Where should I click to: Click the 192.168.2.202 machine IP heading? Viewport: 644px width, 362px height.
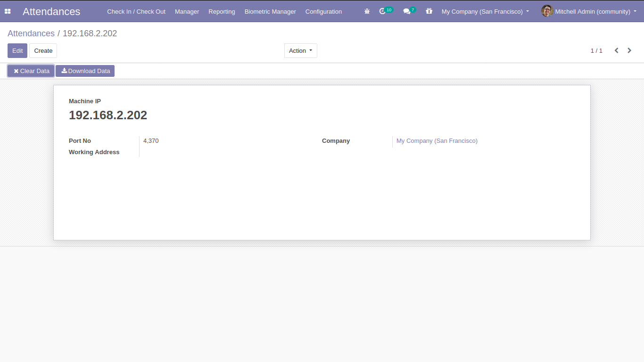[x=108, y=115]
